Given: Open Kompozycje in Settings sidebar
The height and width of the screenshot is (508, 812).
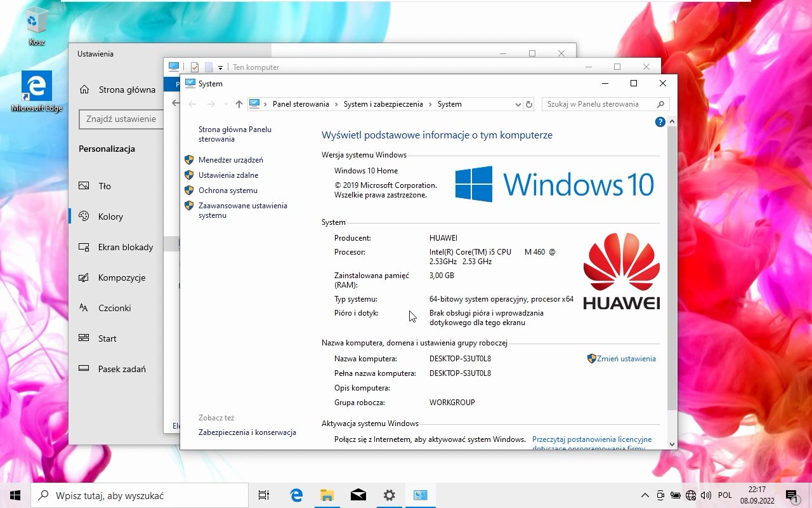Looking at the screenshot, I should pyautogui.click(x=112, y=277).
